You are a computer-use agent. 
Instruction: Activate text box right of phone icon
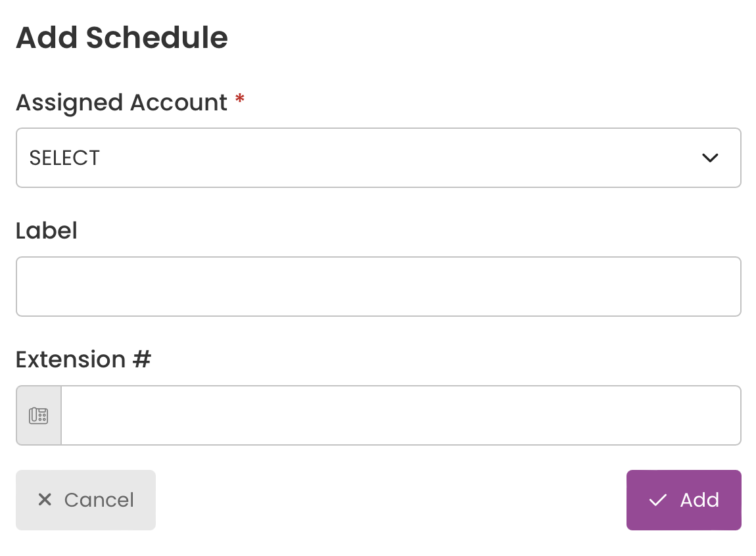(401, 415)
